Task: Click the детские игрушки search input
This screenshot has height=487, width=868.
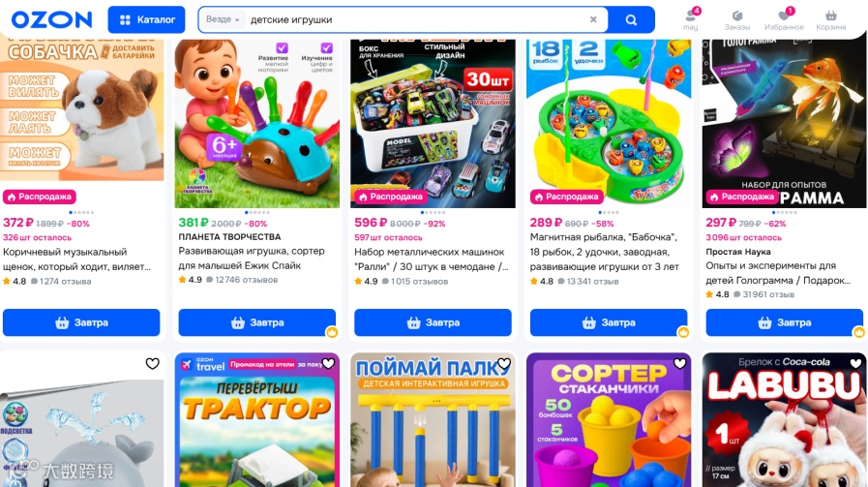Action: tap(415, 20)
